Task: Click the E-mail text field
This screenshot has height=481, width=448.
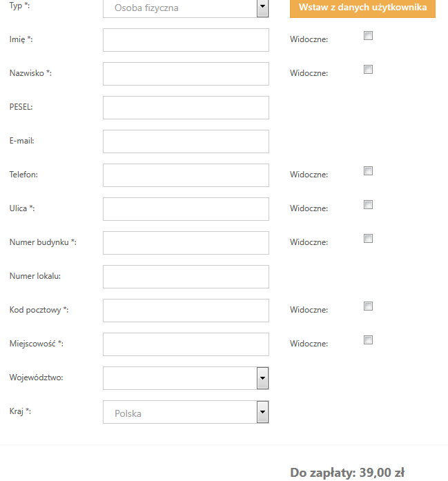Action: [186, 141]
